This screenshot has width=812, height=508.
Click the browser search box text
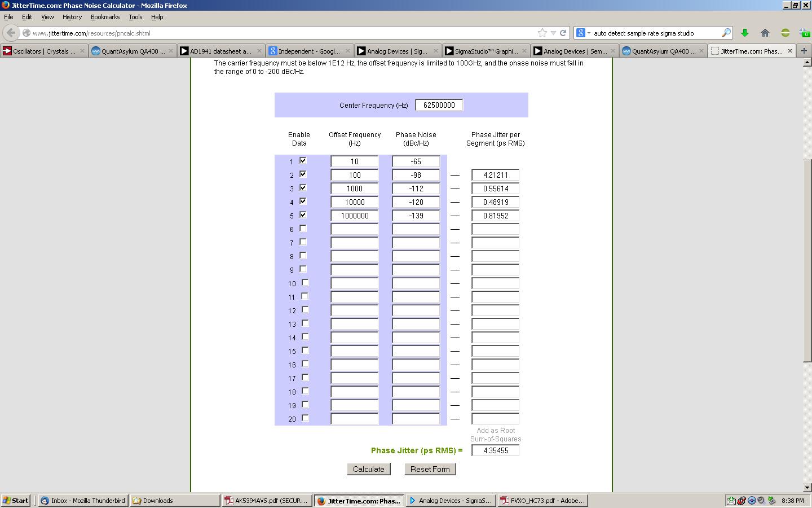coord(643,33)
